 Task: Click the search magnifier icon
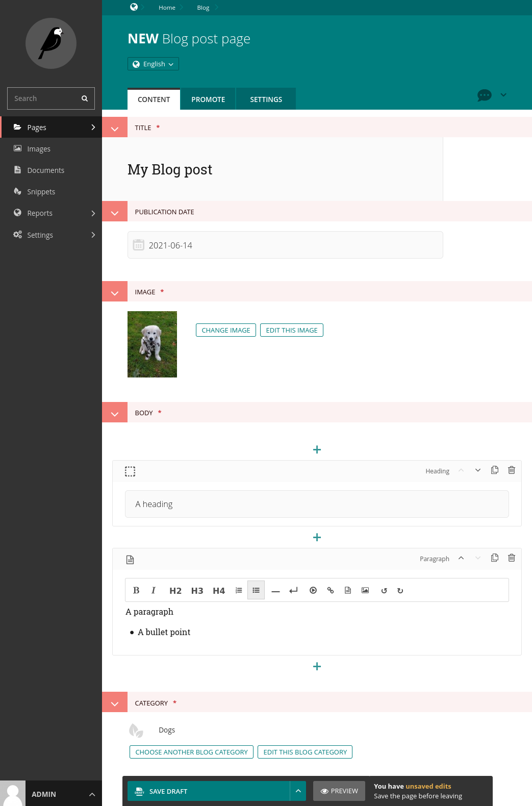click(x=85, y=98)
